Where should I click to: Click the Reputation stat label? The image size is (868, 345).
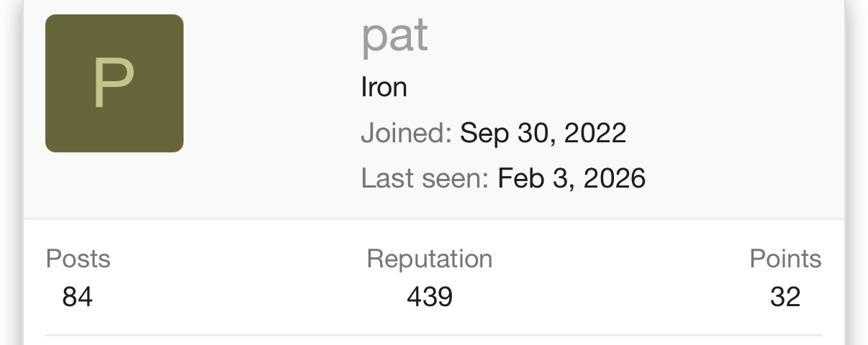(x=430, y=259)
